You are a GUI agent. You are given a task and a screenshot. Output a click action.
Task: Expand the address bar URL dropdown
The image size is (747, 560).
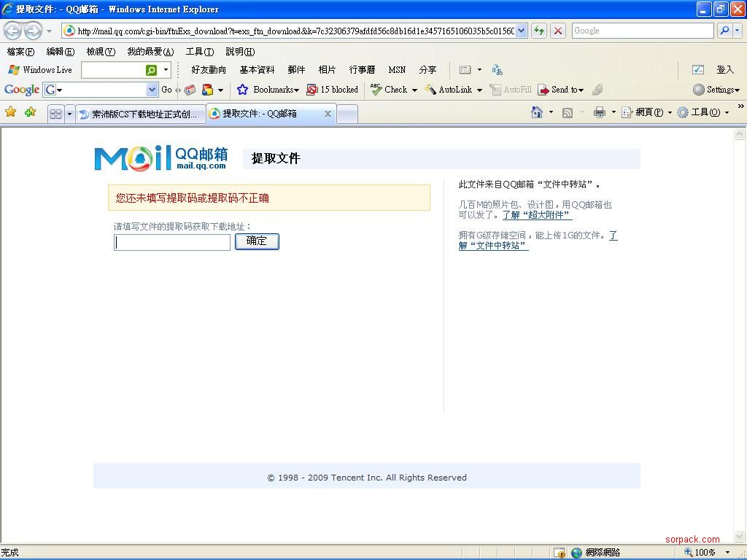[522, 31]
